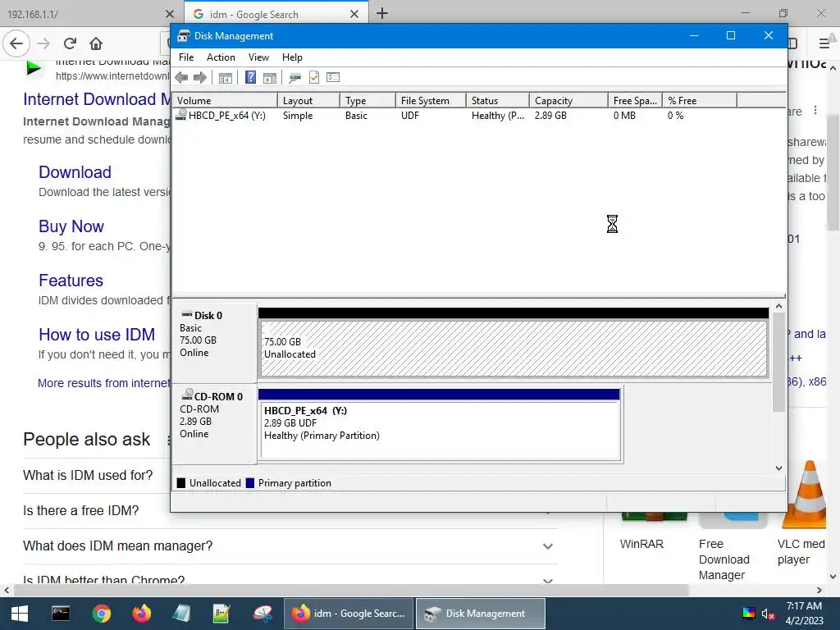Open the Windows Start menu
The image size is (840, 630).
(x=20, y=614)
